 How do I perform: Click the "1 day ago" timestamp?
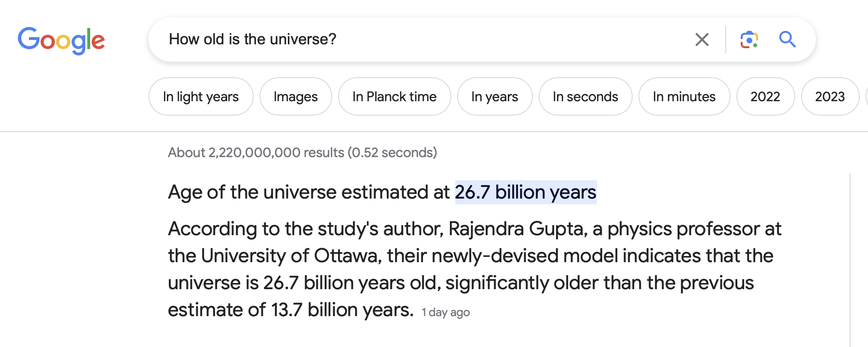tap(446, 313)
